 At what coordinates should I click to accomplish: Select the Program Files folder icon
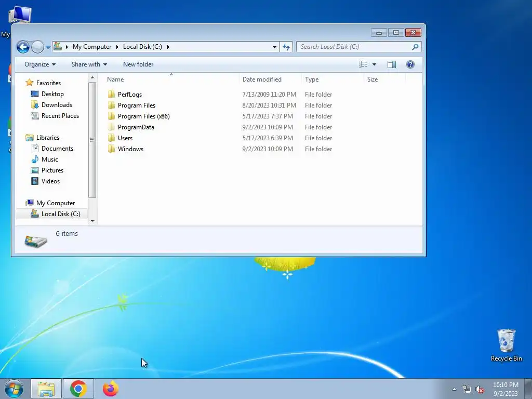click(111, 105)
